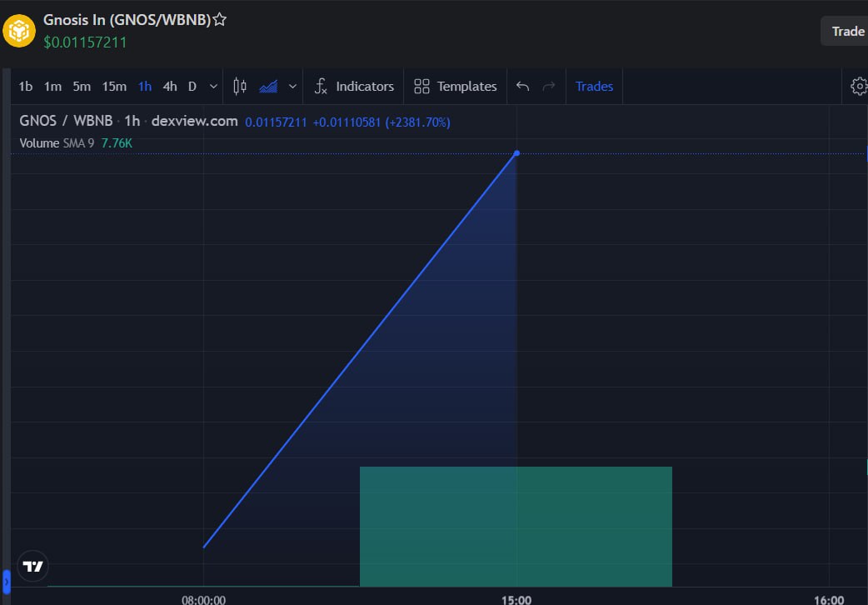Select the 15m interval tab
The width and height of the screenshot is (868, 605).
[x=114, y=87]
